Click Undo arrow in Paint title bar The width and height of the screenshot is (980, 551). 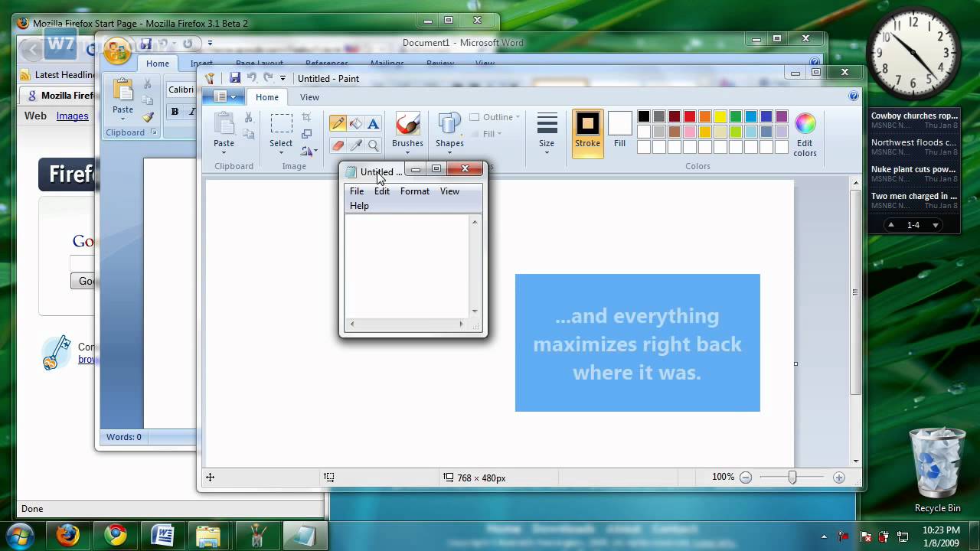tap(252, 78)
